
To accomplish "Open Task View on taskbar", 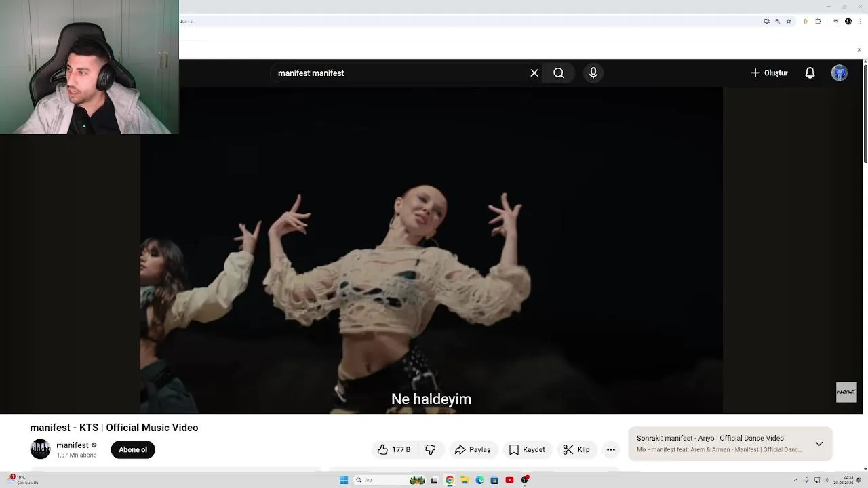I will [434, 480].
